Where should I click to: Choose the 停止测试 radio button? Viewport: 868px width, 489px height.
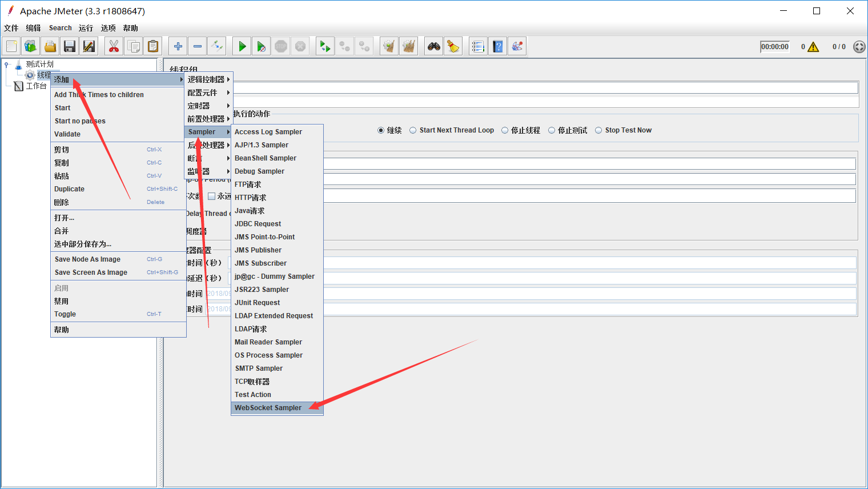click(x=552, y=130)
